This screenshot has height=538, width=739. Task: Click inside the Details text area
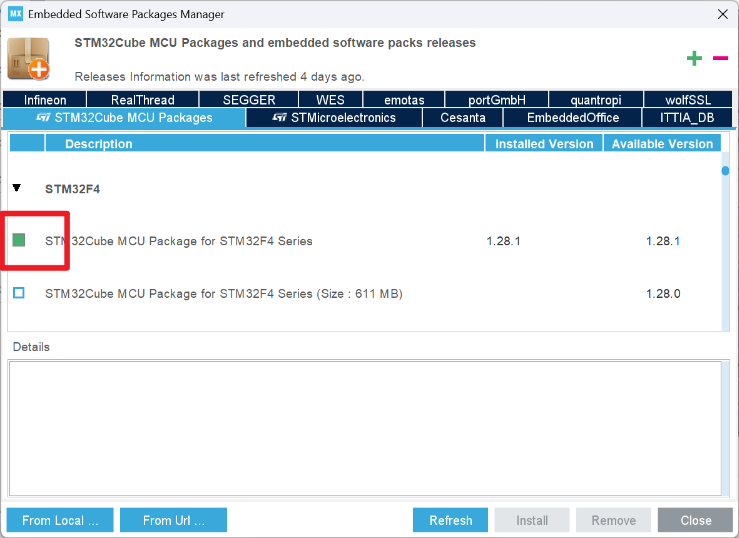pyautogui.click(x=365, y=428)
